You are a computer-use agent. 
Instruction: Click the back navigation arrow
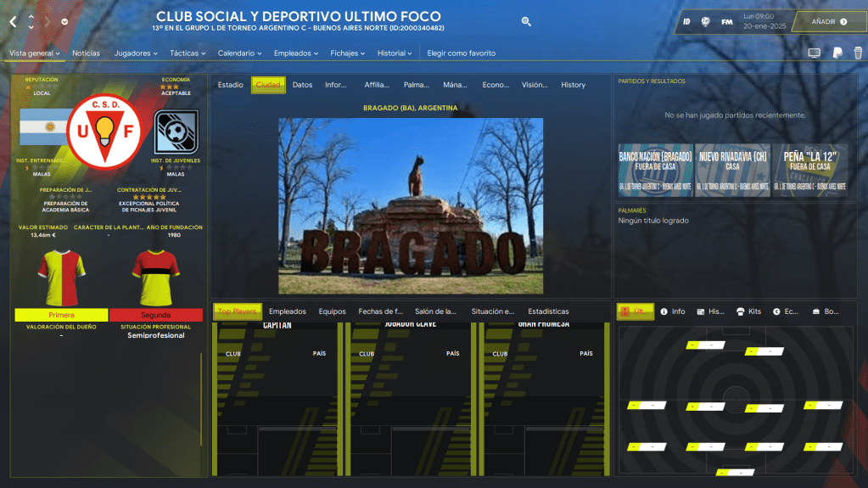pyautogui.click(x=13, y=21)
